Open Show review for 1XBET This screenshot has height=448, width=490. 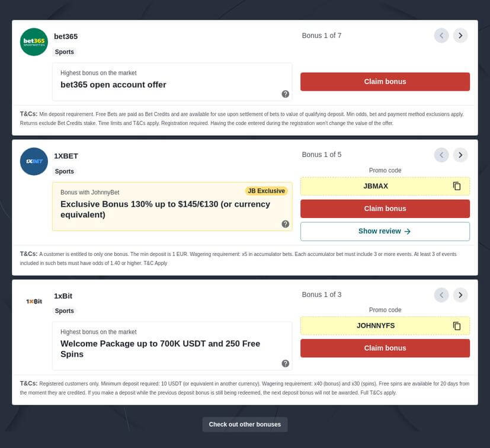(x=385, y=231)
